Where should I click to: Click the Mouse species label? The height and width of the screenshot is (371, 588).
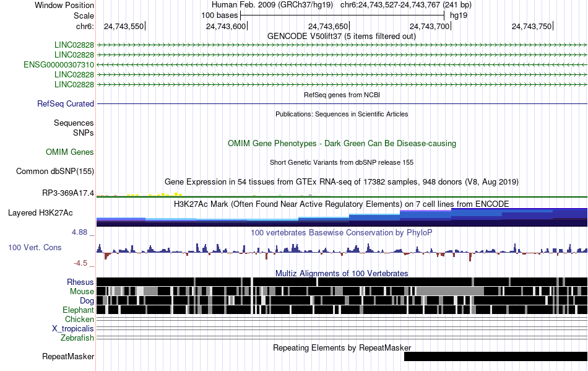pyautogui.click(x=82, y=292)
